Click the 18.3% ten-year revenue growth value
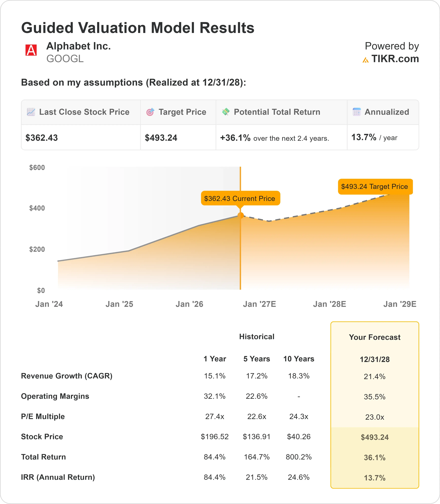 tap(299, 376)
